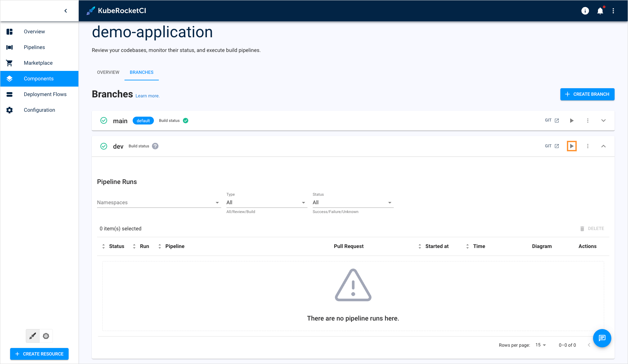Screen dimensions: 628x364
Task: Open the GIT link for main branch
Action: (553, 121)
